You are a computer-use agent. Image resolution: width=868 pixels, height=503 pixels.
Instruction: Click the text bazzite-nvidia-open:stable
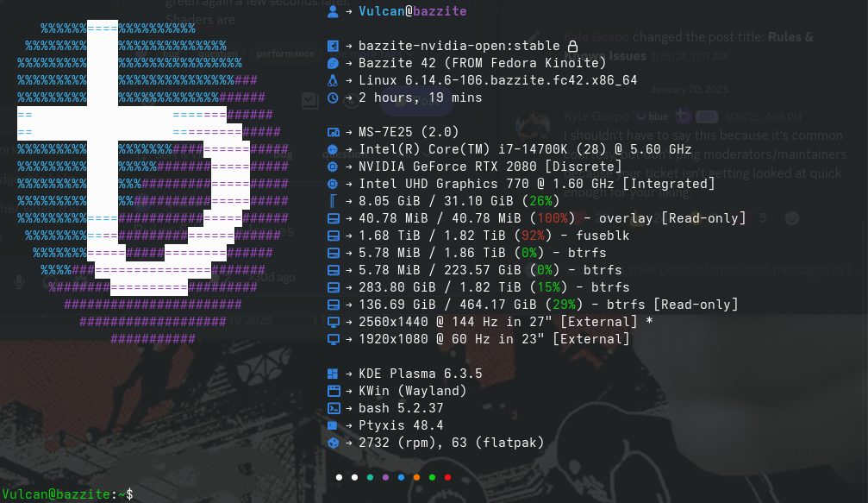pyautogui.click(x=459, y=46)
